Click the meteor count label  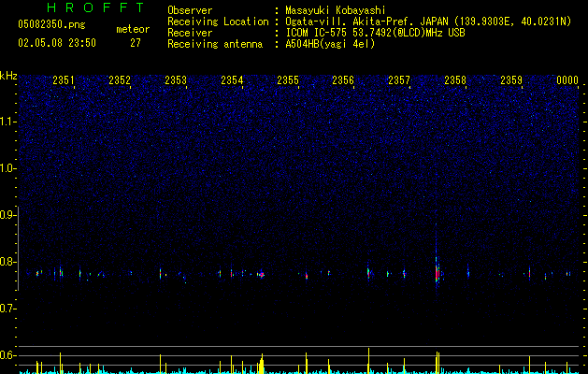(x=133, y=29)
